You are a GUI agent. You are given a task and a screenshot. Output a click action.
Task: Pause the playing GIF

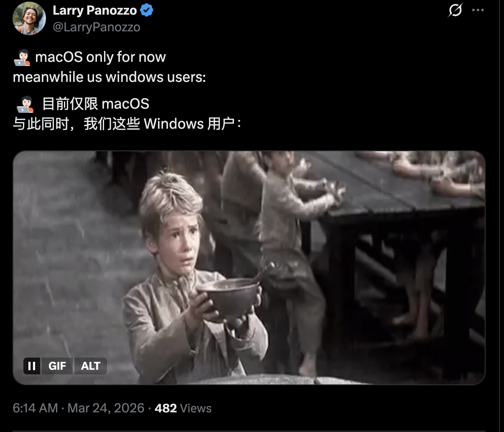tap(32, 366)
